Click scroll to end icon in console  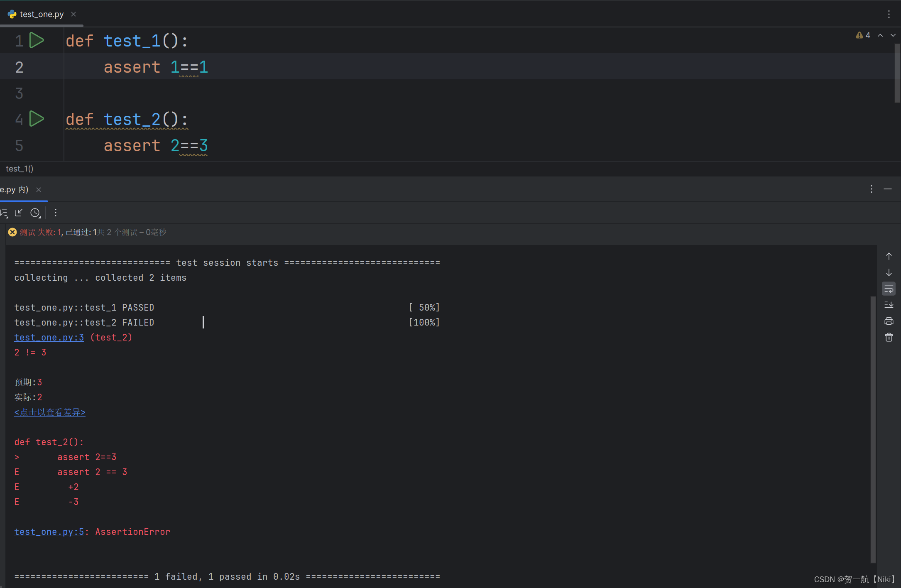(x=889, y=305)
